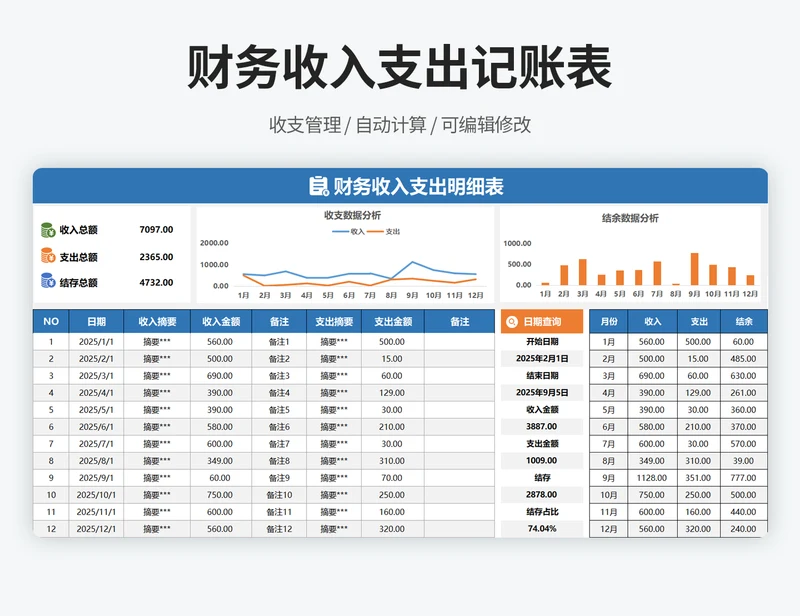Click the 结束日期 label

click(542, 376)
